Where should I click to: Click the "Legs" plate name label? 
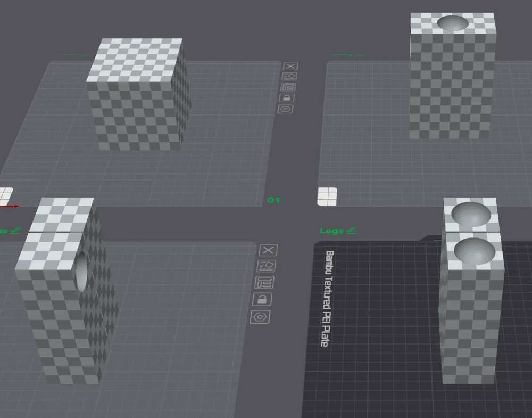tap(331, 231)
